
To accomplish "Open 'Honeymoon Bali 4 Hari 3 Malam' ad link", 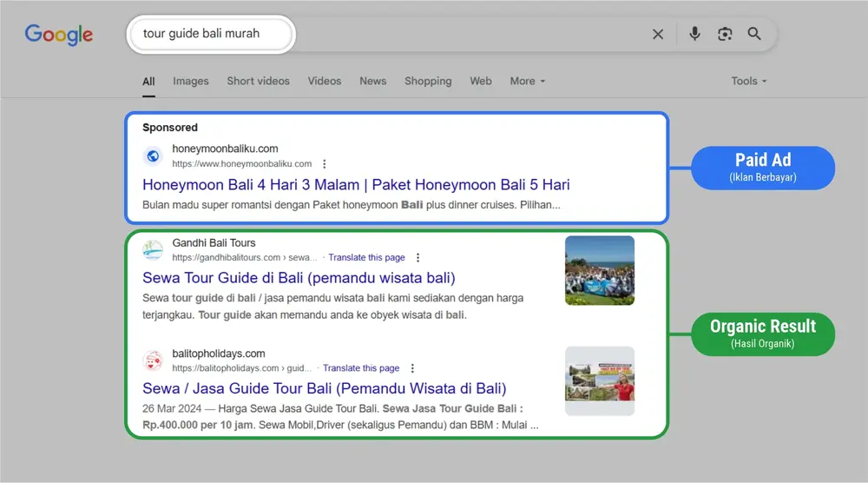I will pos(356,185).
